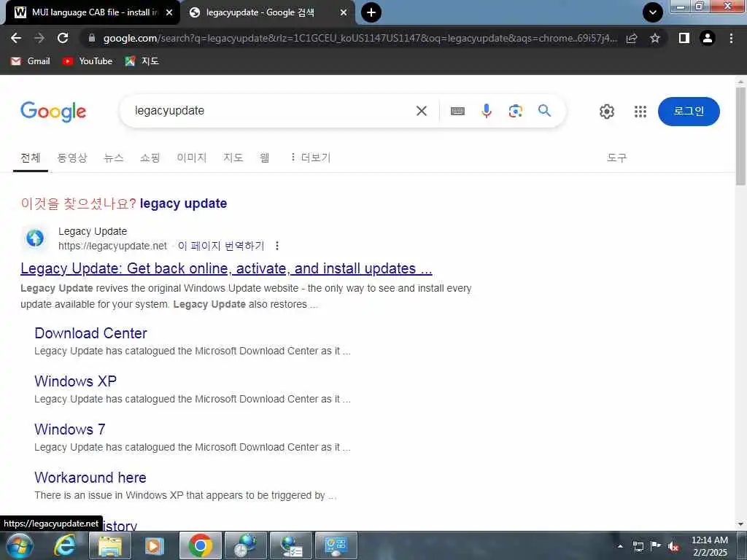
Task: Switch to the 지도 search tab
Action: [233, 157]
